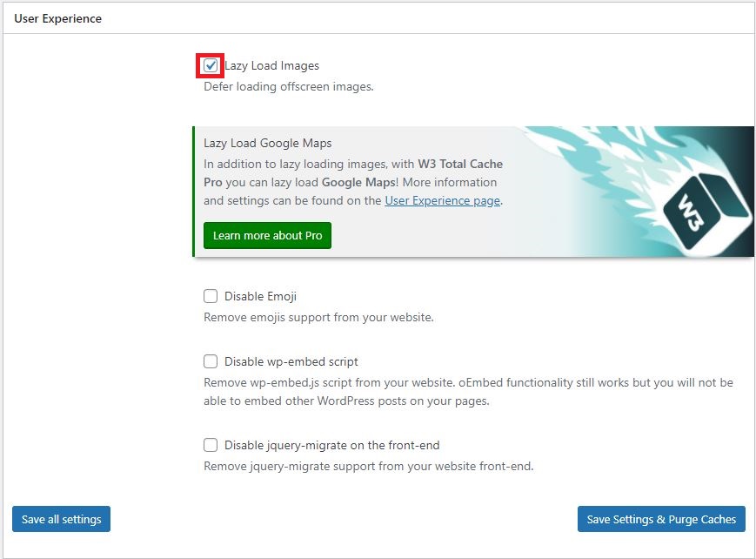The height and width of the screenshot is (559, 756).
Task: Click the Disable jquery-migrate on the front-end label
Action: (x=331, y=445)
